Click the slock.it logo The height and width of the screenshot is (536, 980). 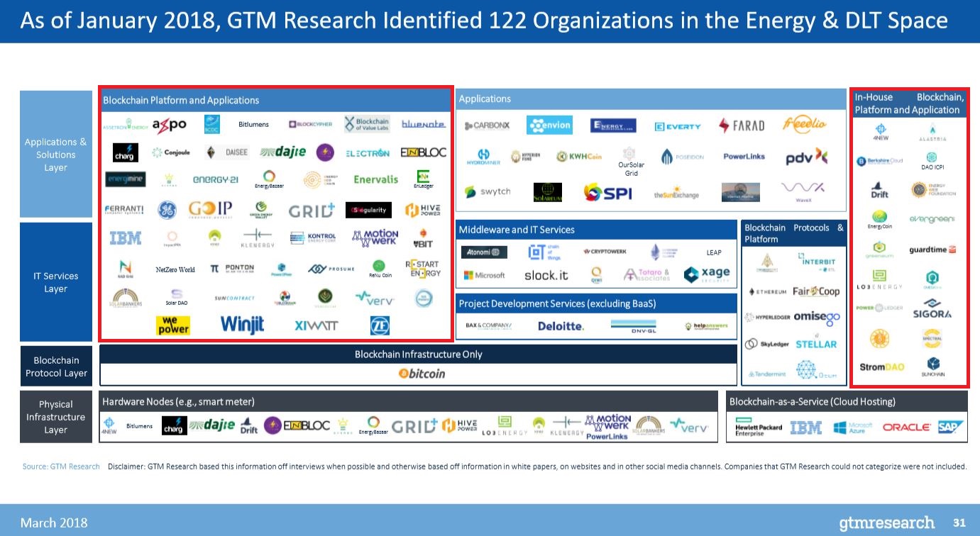tap(546, 275)
